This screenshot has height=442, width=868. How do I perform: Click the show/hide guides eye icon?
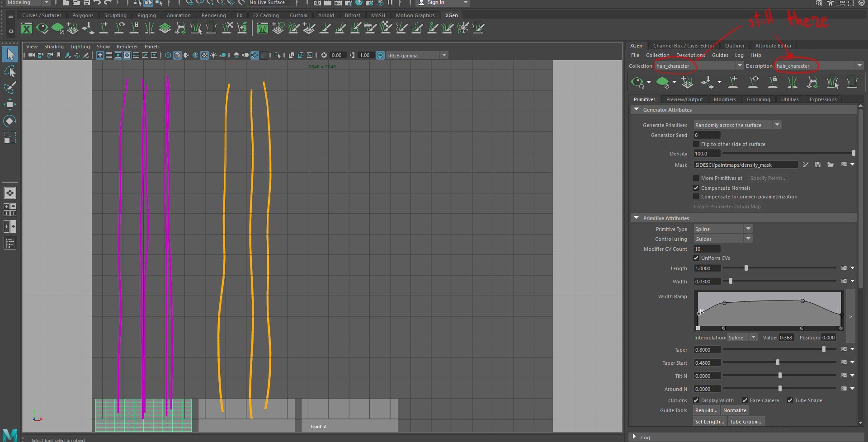pos(753,82)
